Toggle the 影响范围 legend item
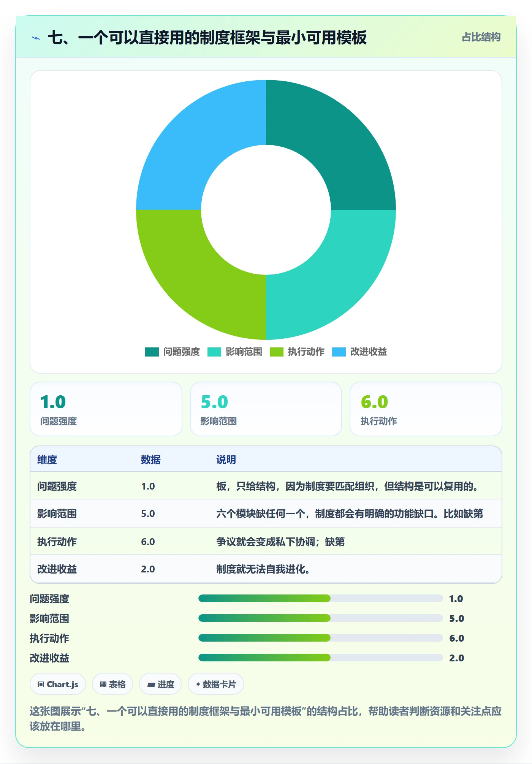532x764 pixels. tap(235, 352)
